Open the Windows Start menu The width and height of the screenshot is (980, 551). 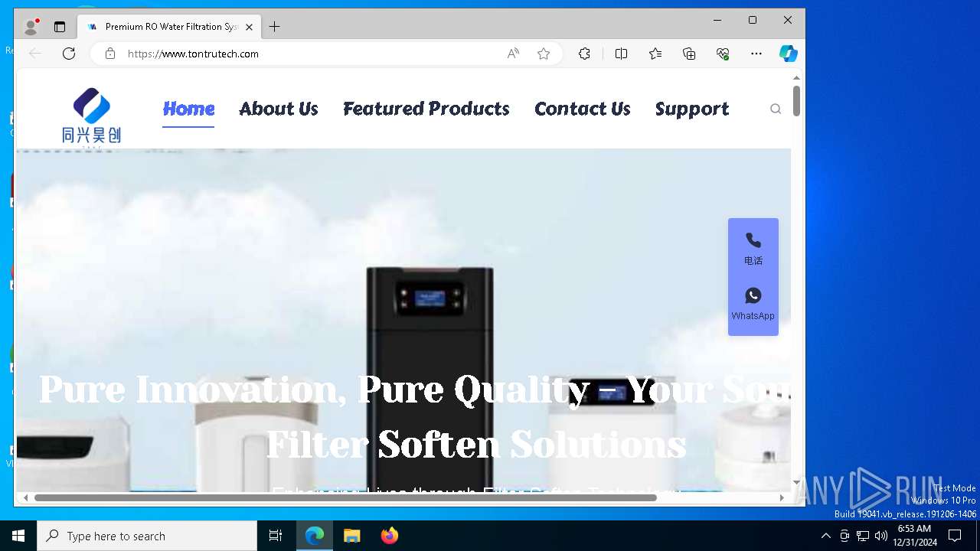tap(18, 536)
